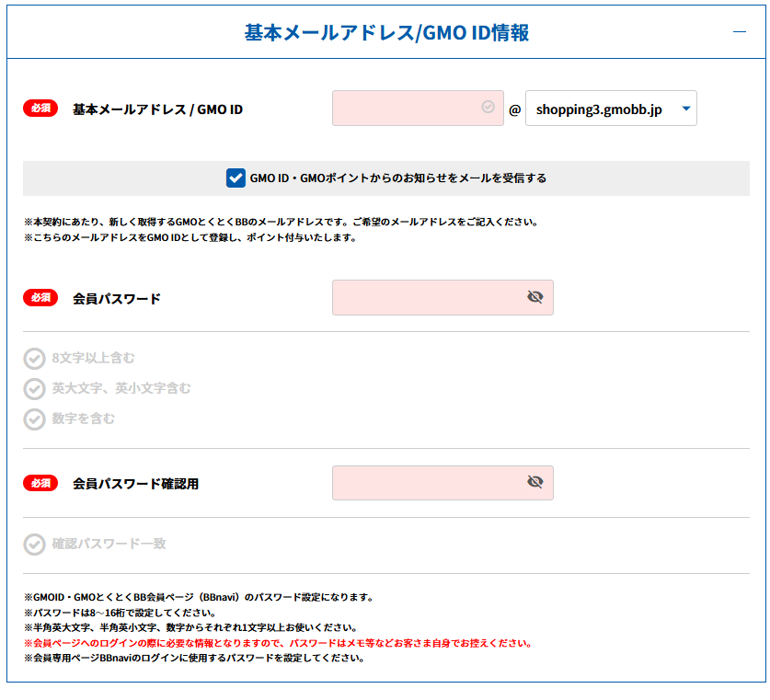Click the 基本メールアドレス / GMO ID field label
Screen dimensions: 770x700
[157, 109]
